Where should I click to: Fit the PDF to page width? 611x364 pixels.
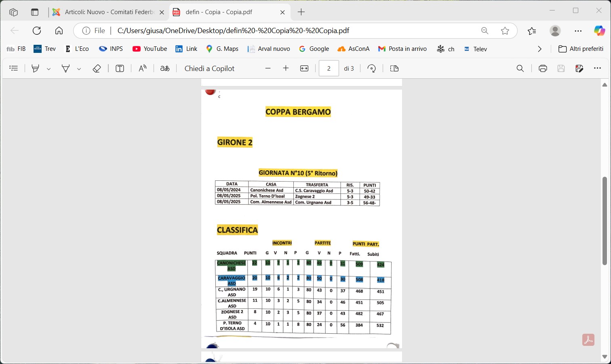tap(304, 69)
